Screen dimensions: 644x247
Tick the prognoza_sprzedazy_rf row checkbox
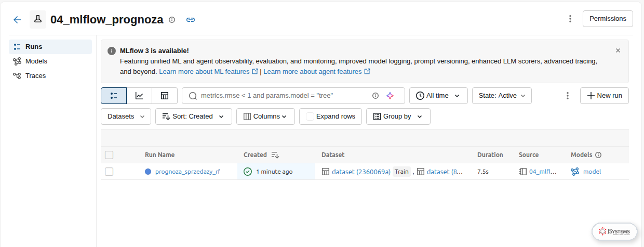click(109, 172)
